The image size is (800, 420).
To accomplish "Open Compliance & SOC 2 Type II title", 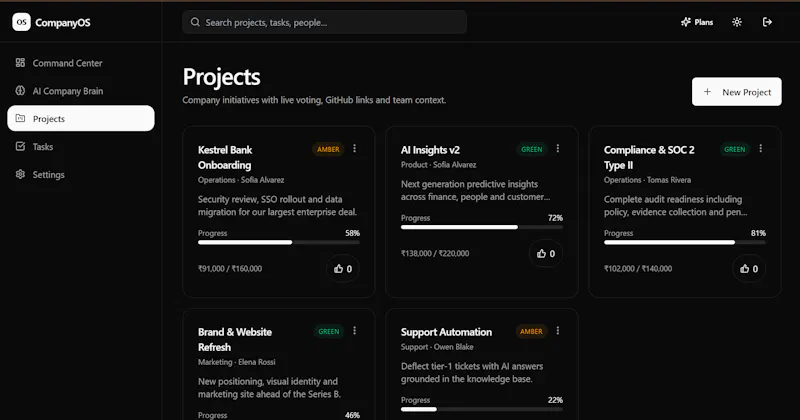I will click(x=649, y=157).
